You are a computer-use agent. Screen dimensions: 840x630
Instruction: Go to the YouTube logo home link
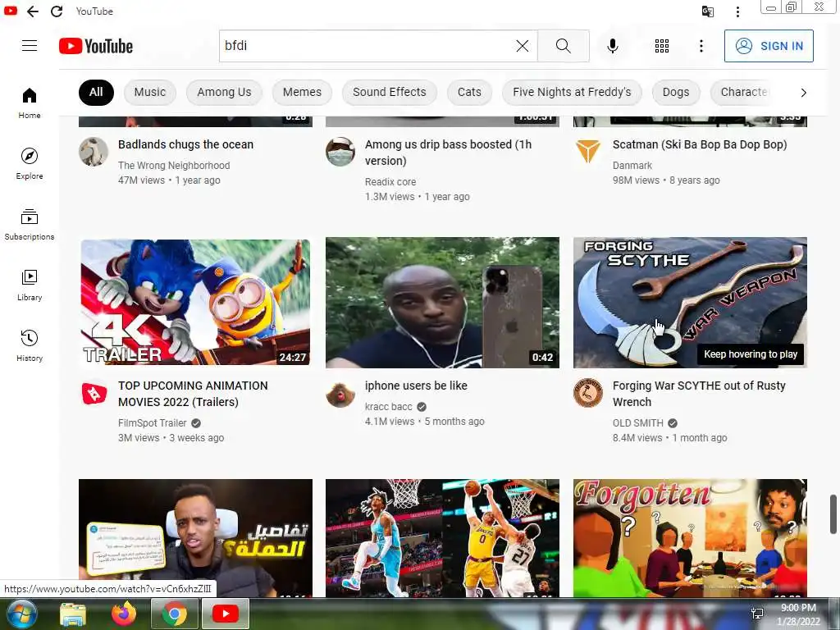click(96, 46)
